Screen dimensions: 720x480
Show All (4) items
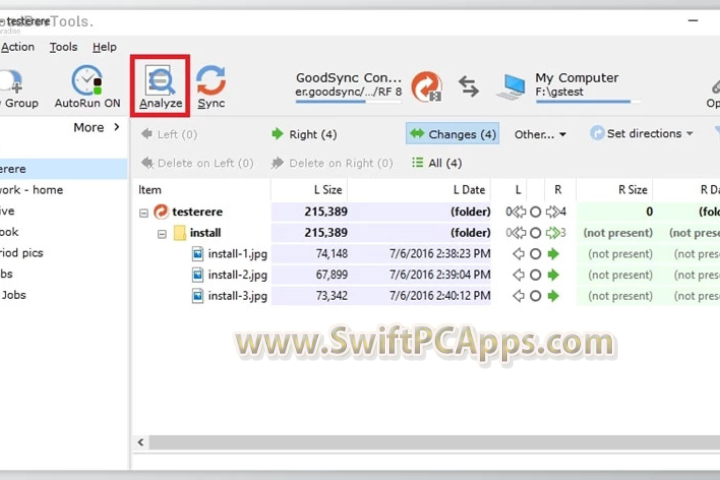tap(437, 163)
